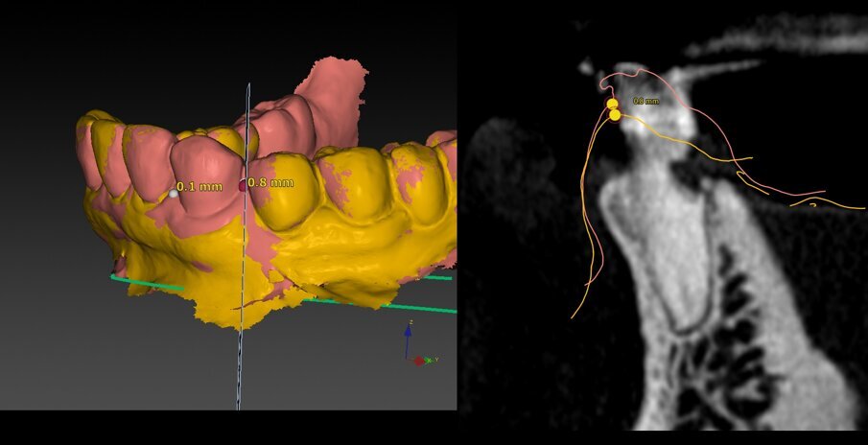Click the red 0.8 mm measurement point
Screen dimensions: 868x445
point(243,186)
